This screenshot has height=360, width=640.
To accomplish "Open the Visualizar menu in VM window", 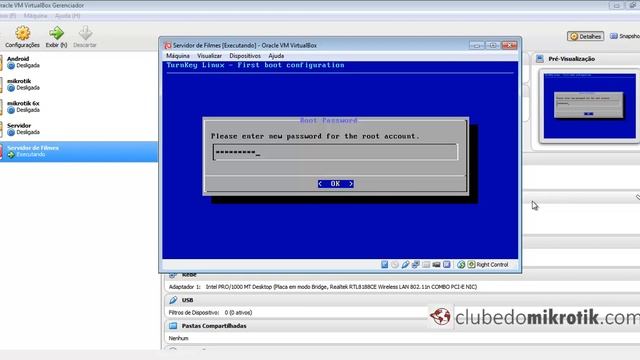I will coord(209,56).
